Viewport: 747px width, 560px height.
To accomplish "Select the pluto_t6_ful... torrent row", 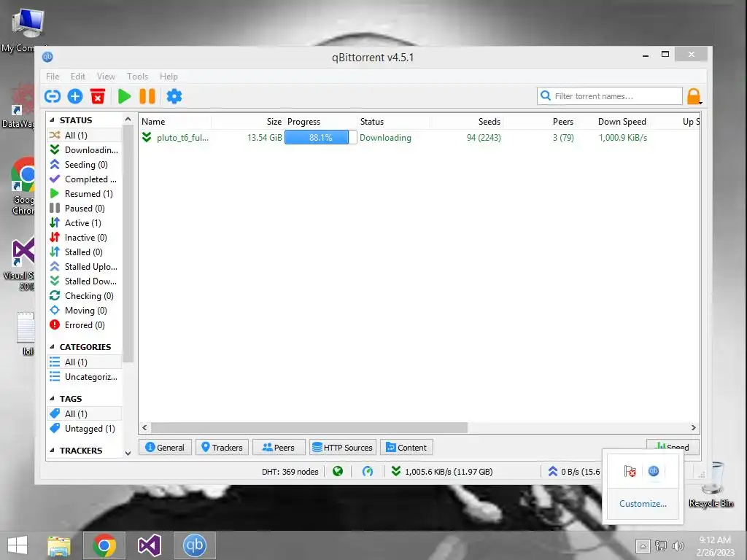I will coord(419,138).
